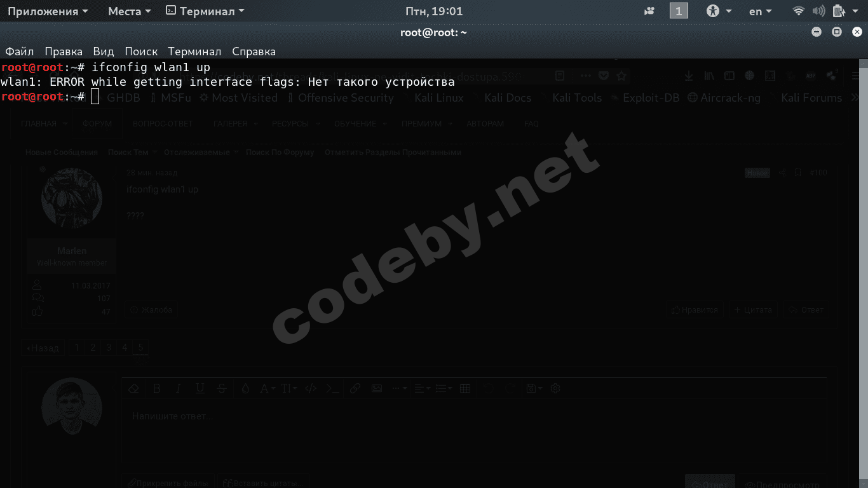Toggle Firefox reader view icon in address bar
Image resolution: width=868 pixels, height=488 pixels.
click(560, 76)
